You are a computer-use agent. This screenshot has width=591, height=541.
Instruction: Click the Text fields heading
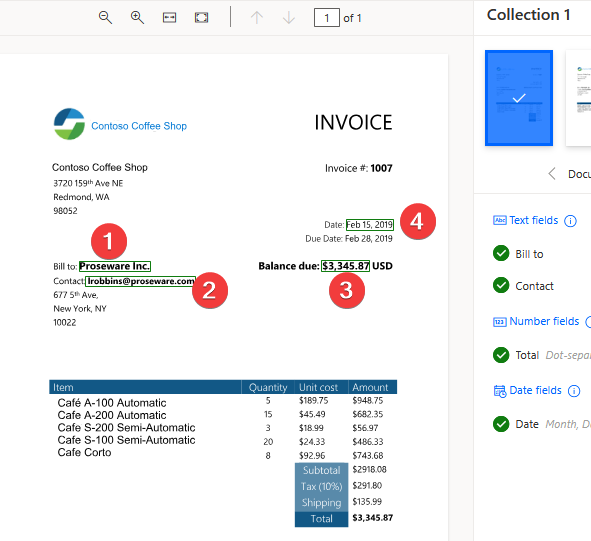point(533,220)
